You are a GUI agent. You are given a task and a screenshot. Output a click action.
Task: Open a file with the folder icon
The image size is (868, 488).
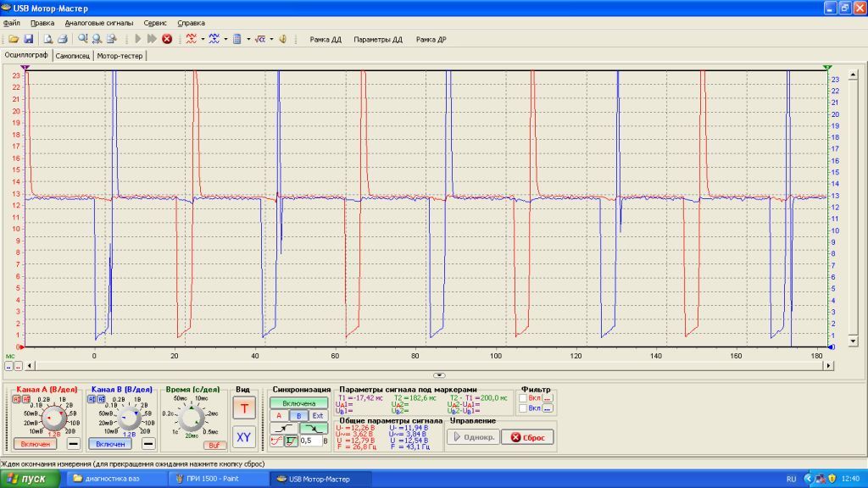pyautogui.click(x=14, y=39)
